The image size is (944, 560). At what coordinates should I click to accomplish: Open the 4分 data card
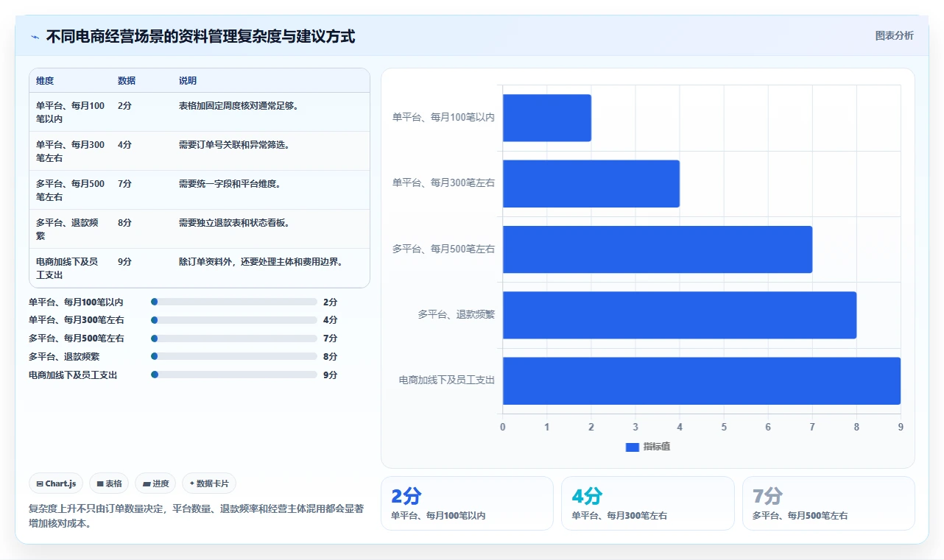(x=648, y=503)
